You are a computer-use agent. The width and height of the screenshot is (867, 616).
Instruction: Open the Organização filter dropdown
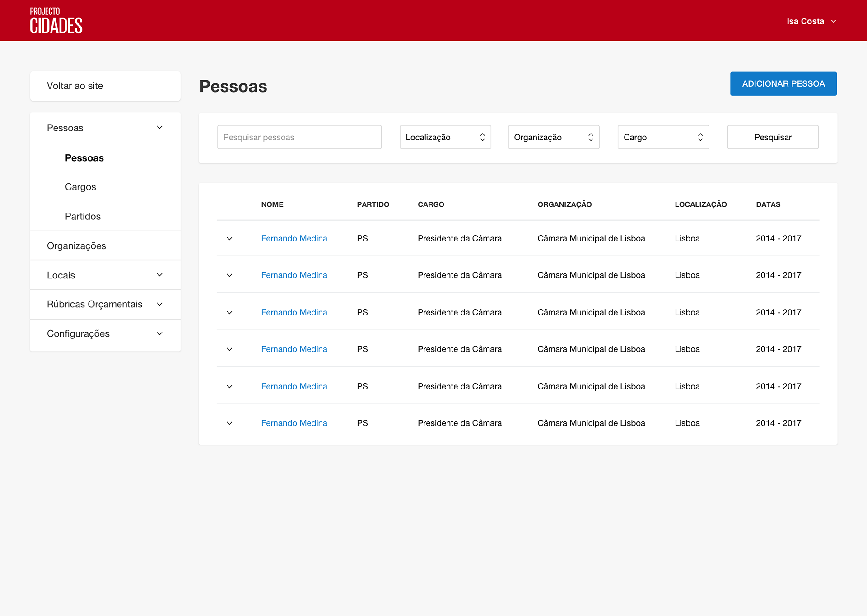pos(554,137)
